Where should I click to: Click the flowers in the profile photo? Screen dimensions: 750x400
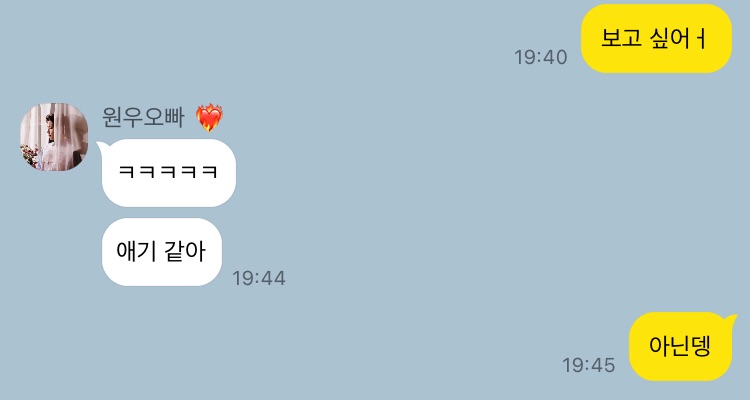(x=31, y=156)
